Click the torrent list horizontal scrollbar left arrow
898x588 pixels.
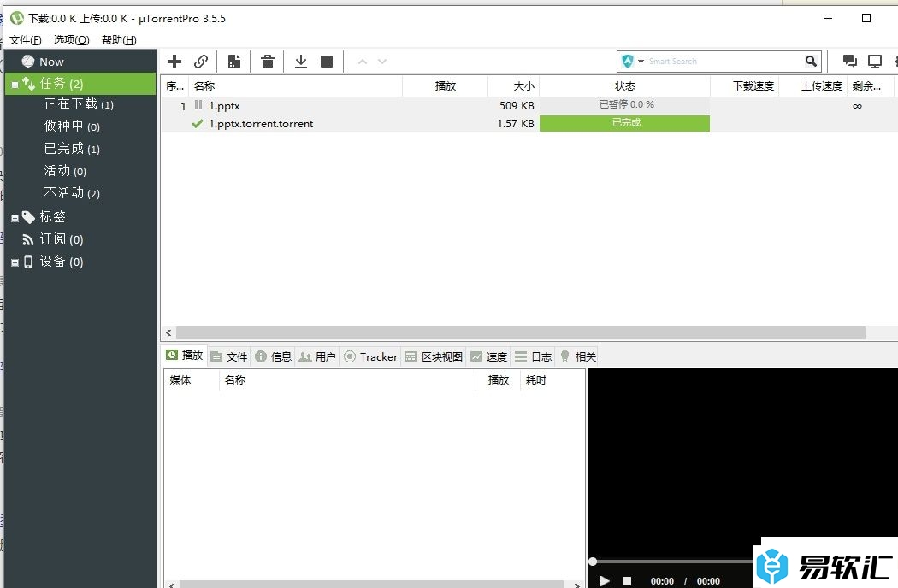tap(168, 332)
